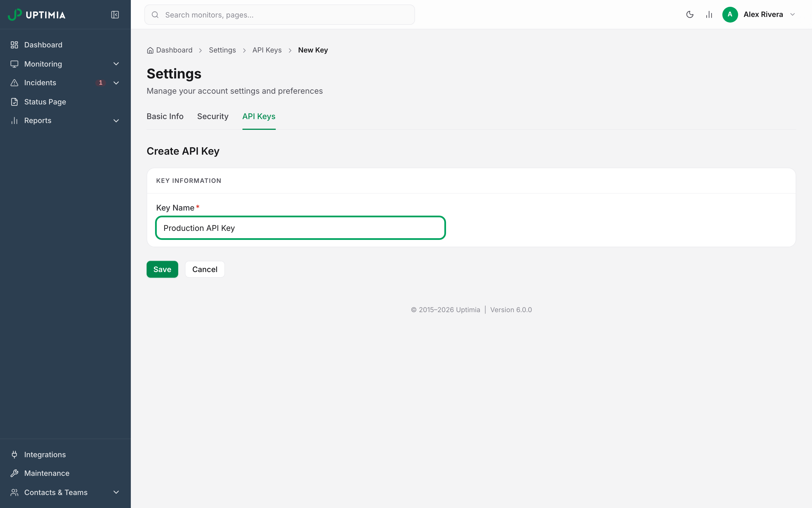The width and height of the screenshot is (812, 508).
Task: Open Maintenance in the sidebar
Action: click(65, 473)
